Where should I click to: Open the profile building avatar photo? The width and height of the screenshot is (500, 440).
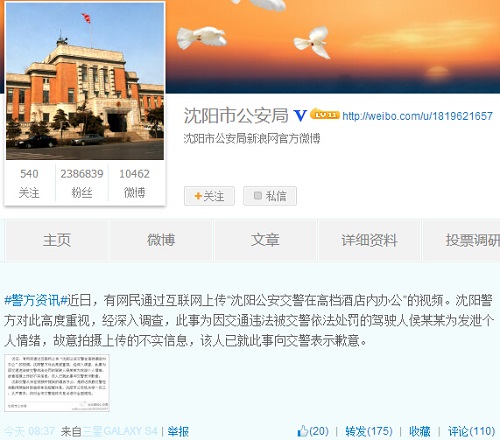85,81
